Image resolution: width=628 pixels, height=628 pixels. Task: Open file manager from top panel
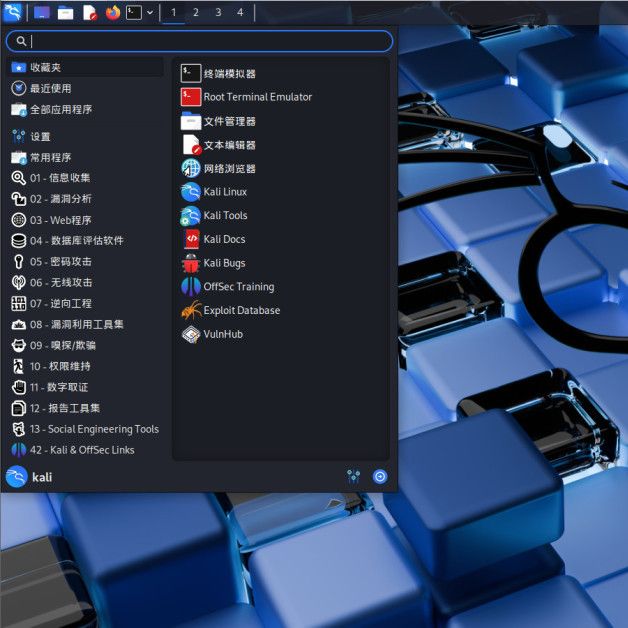click(65, 13)
